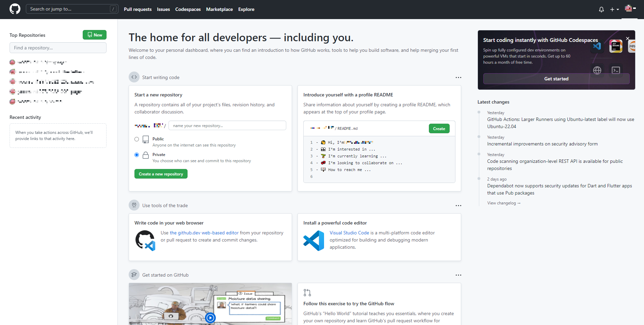This screenshot has width=644, height=325.
Task: Click the name your new repository field
Action: pyautogui.click(x=227, y=125)
